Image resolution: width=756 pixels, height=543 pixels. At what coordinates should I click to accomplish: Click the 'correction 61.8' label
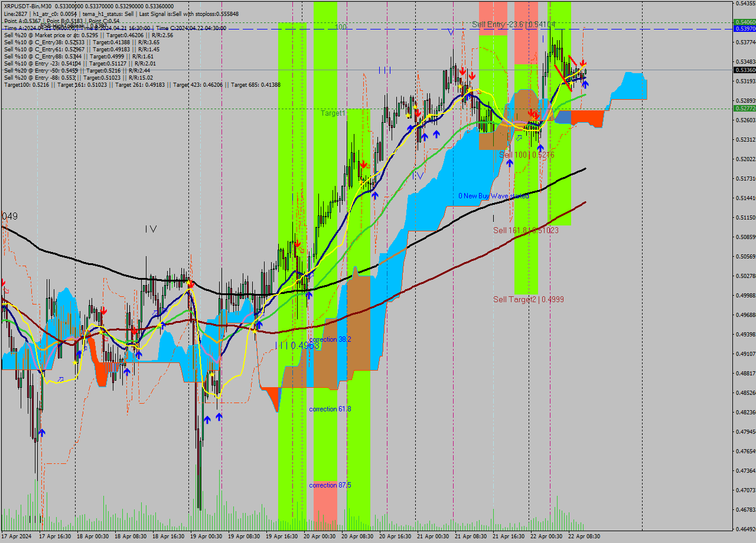(x=330, y=408)
